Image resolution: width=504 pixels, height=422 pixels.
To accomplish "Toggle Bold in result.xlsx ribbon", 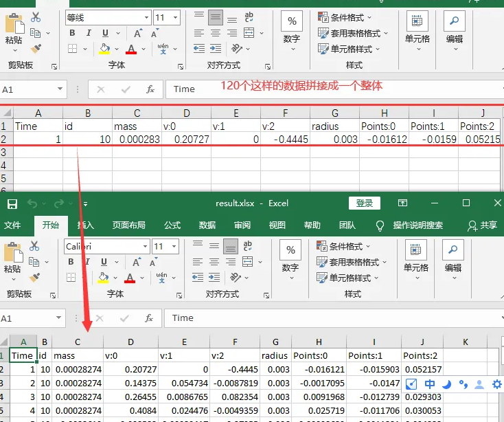I will tap(71, 262).
